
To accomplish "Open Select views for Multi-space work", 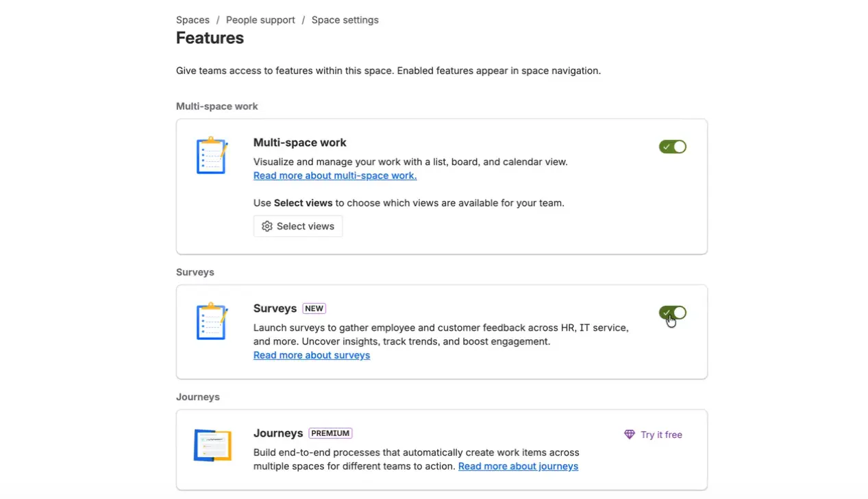I will pyautogui.click(x=298, y=226).
